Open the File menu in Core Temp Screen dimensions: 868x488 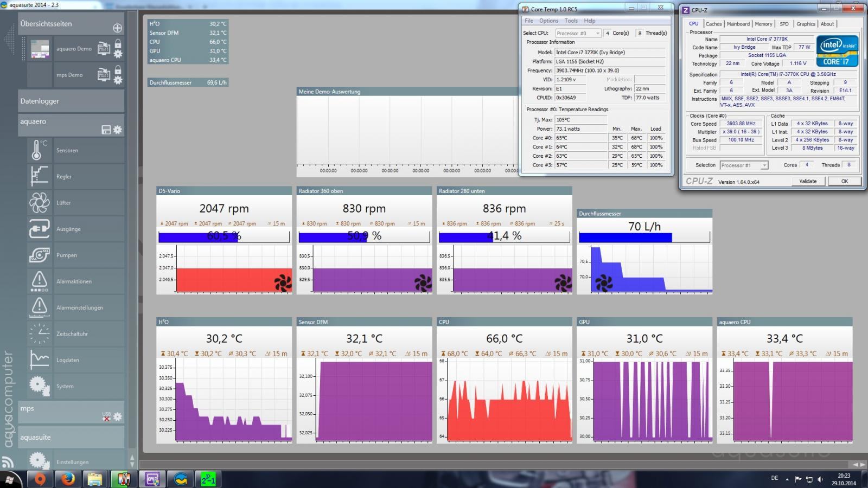[529, 21]
